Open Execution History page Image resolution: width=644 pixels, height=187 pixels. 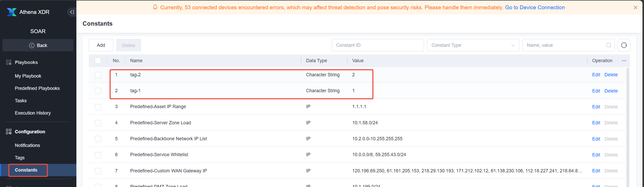pyautogui.click(x=33, y=113)
